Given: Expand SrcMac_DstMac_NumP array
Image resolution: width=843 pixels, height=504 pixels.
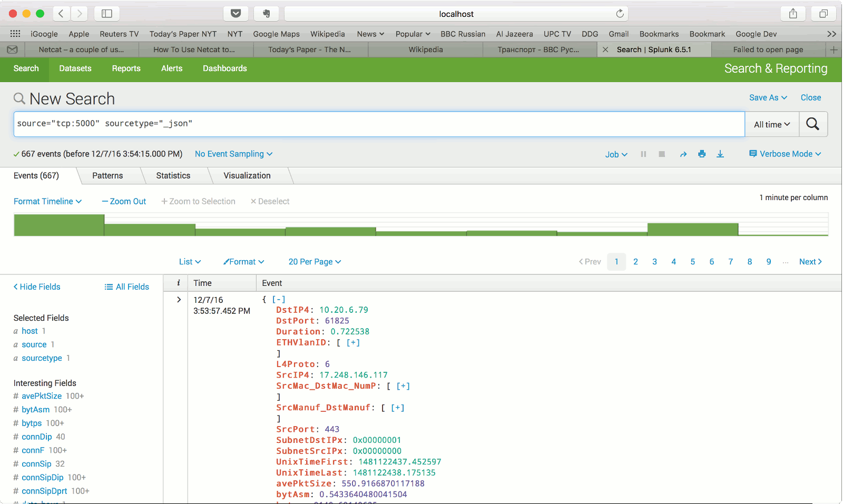Looking at the screenshot, I should [x=403, y=386].
